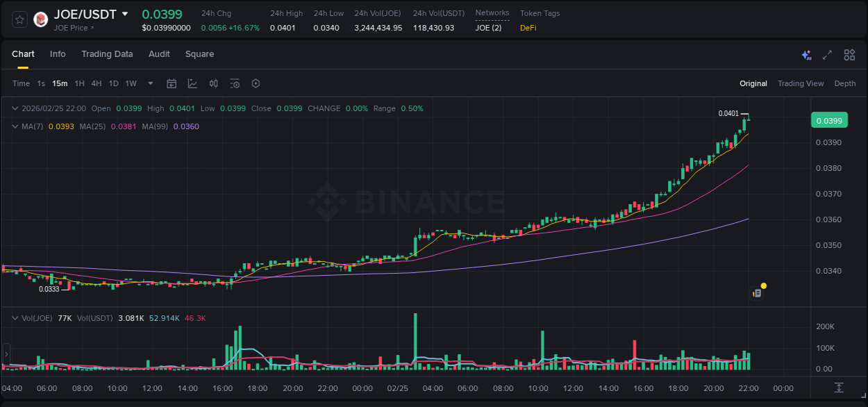Select the 1D timeframe option

point(113,83)
